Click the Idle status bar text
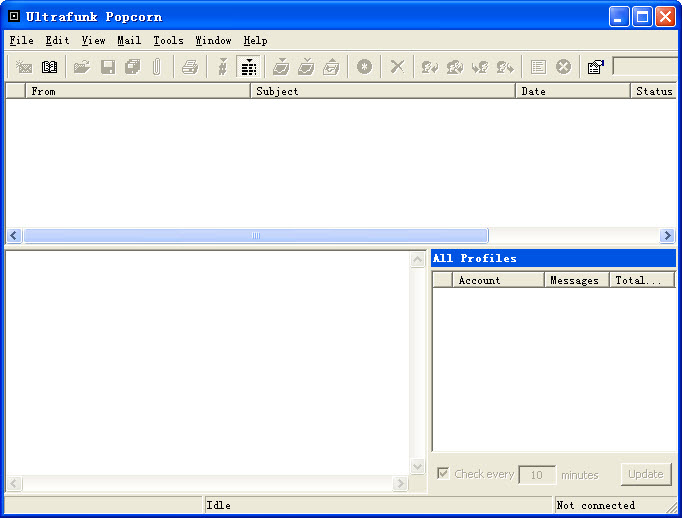The height and width of the screenshot is (518, 682). point(219,505)
